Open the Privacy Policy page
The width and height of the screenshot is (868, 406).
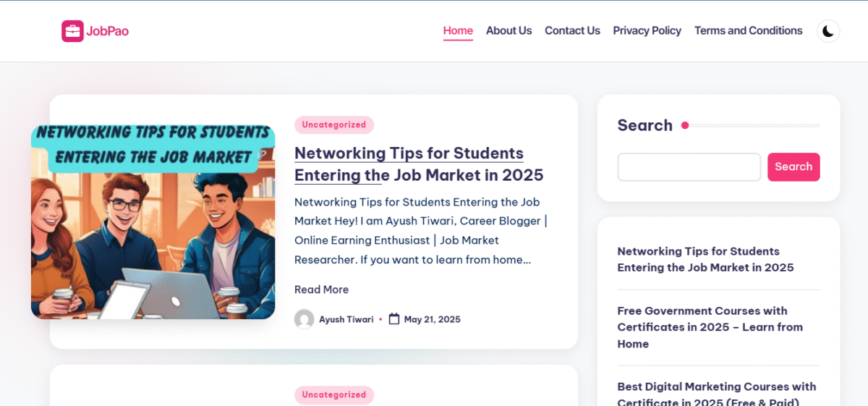tap(647, 30)
